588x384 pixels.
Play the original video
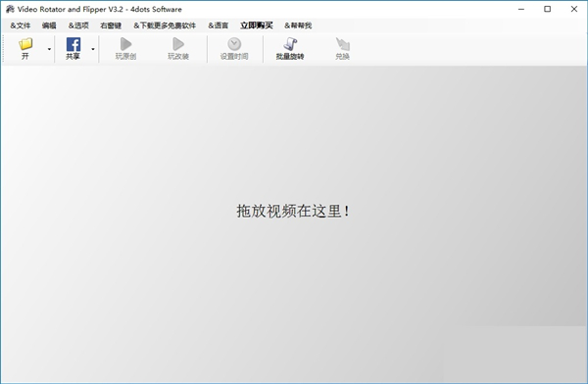(125, 49)
